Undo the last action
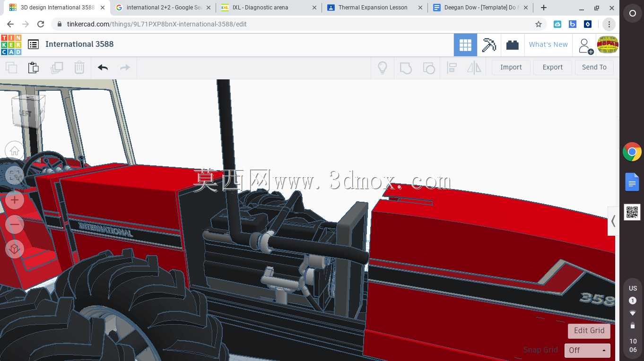644x361 pixels. point(103,68)
